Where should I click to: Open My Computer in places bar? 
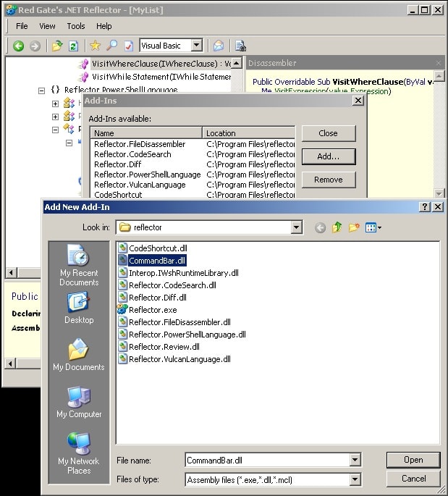tap(79, 402)
